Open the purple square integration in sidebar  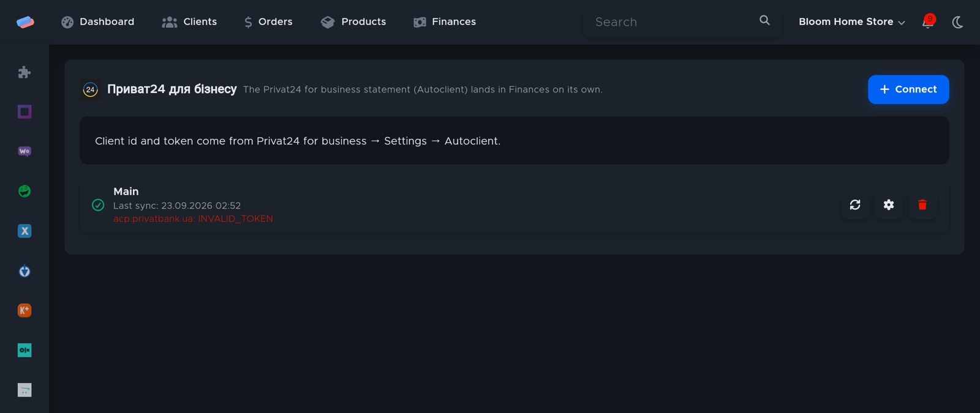coord(24,112)
